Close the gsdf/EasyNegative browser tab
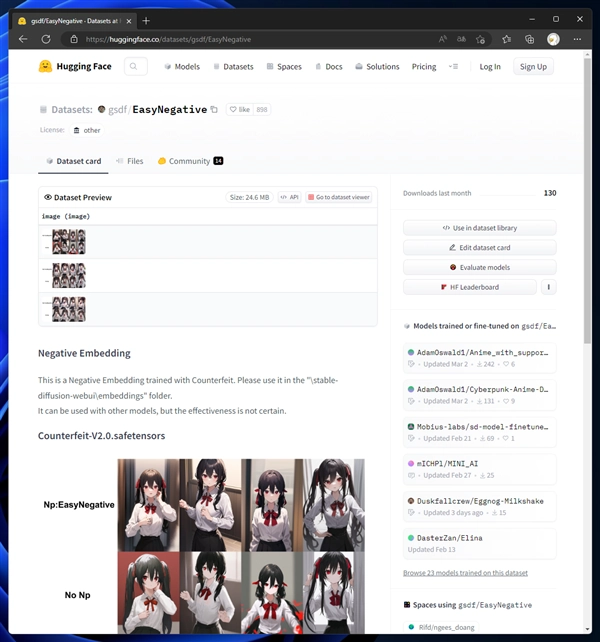This screenshot has width=600, height=642. click(x=129, y=21)
